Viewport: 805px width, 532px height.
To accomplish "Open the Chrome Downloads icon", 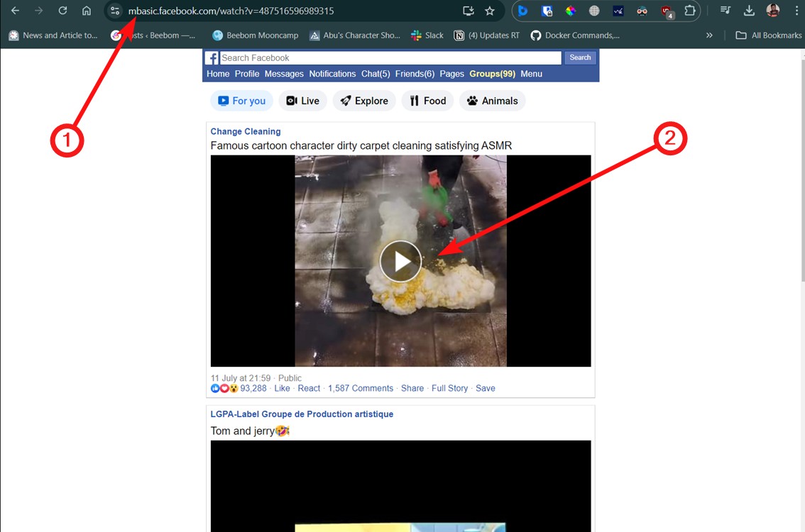I will click(x=748, y=11).
